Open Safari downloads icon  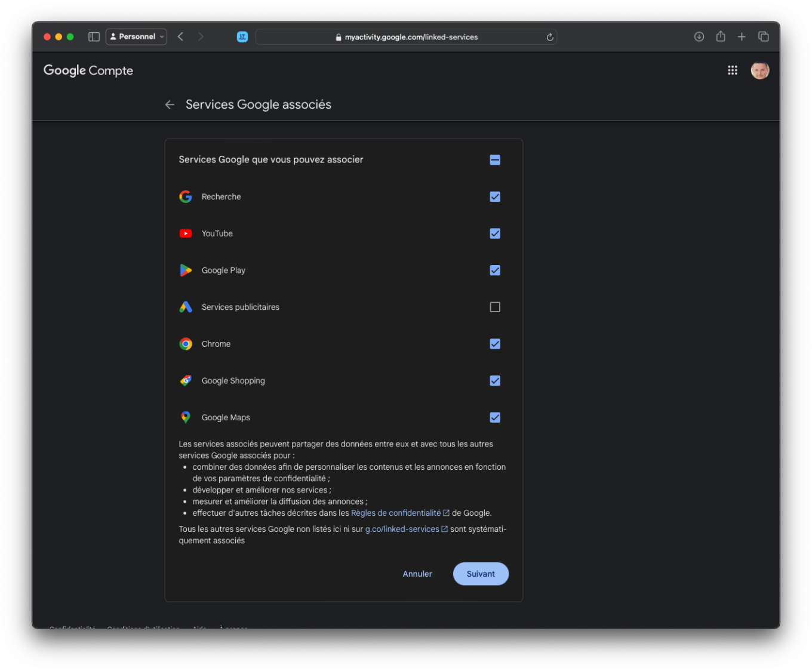(x=699, y=36)
